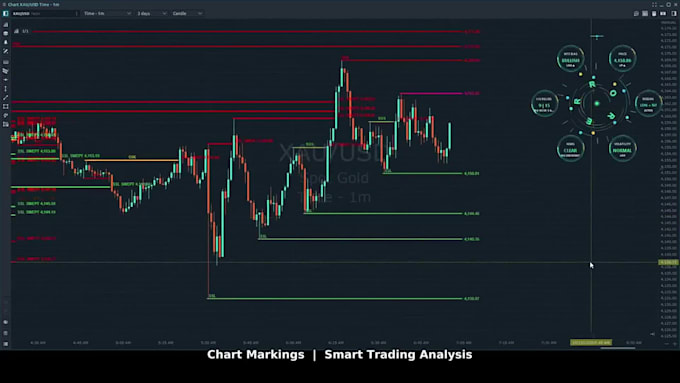The image size is (680, 383).
Task: Click the cloud-shaped icon near bottom of left toolbar
Action: (6, 322)
